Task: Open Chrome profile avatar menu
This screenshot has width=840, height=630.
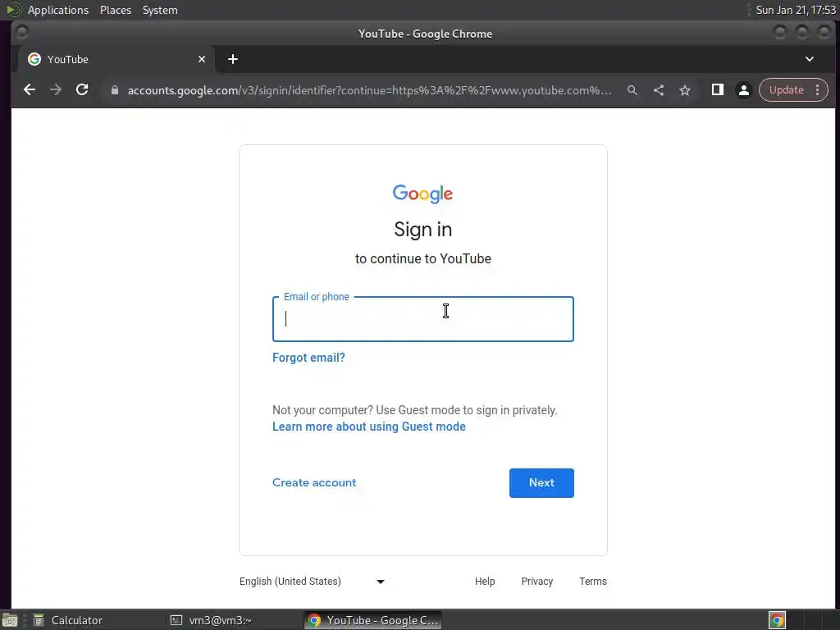Action: coord(743,90)
